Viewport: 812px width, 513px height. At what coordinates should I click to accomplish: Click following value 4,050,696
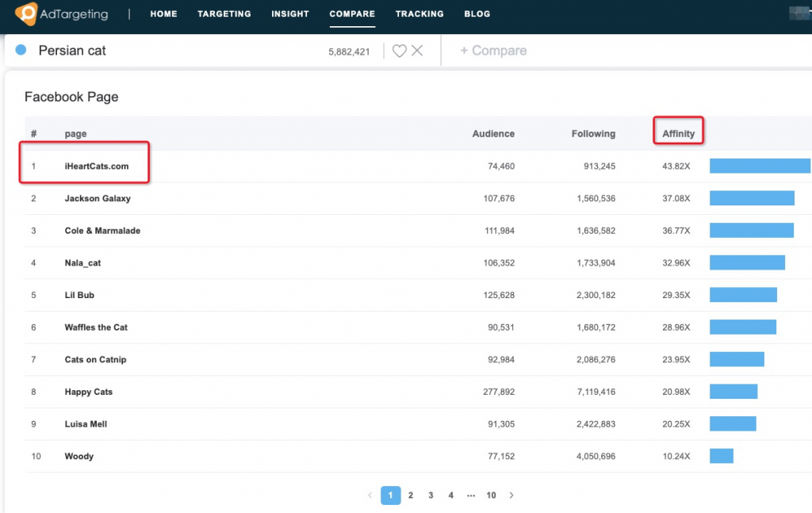click(596, 456)
